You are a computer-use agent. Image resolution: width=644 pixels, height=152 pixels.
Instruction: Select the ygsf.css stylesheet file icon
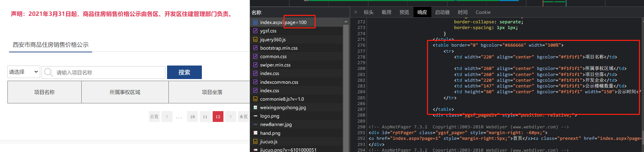click(x=256, y=31)
